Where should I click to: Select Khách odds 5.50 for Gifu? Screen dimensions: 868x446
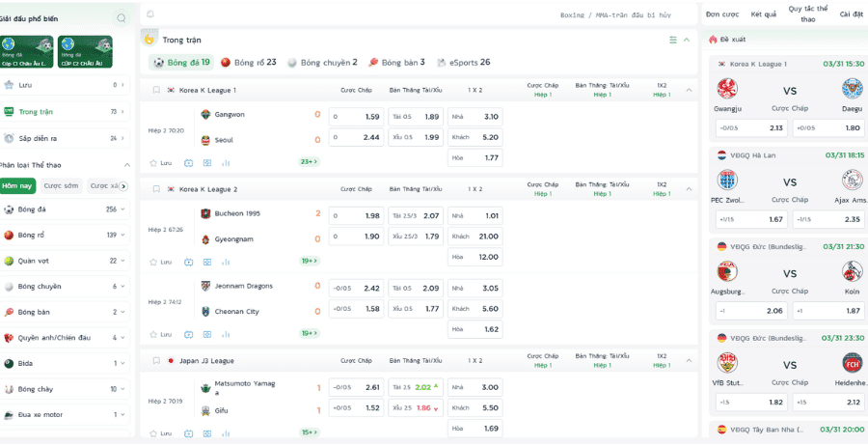(x=475, y=407)
